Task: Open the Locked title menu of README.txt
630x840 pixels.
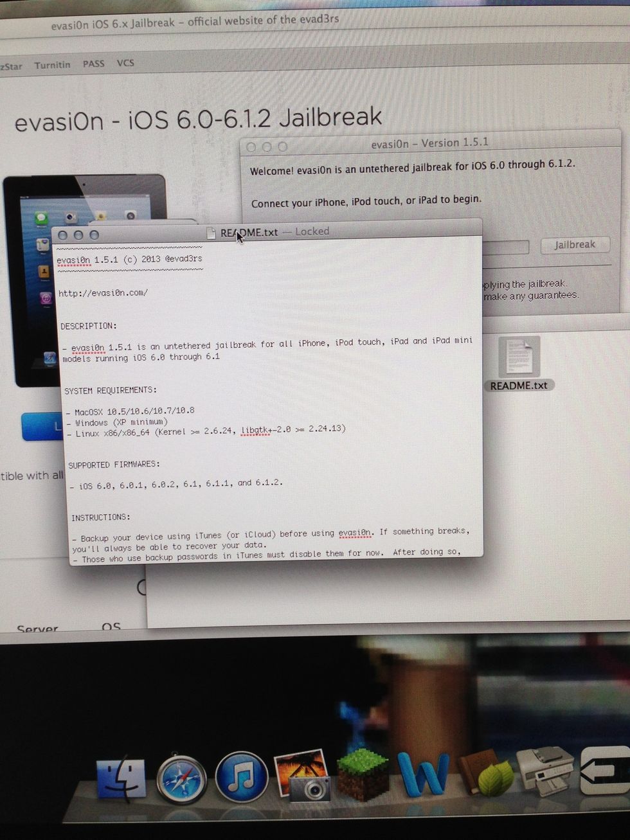Action: pyautogui.click(x=312, y=231)
